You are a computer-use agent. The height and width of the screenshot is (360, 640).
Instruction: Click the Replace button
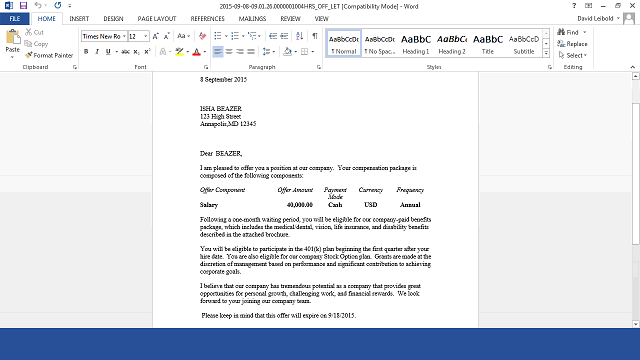pos(572,44)
